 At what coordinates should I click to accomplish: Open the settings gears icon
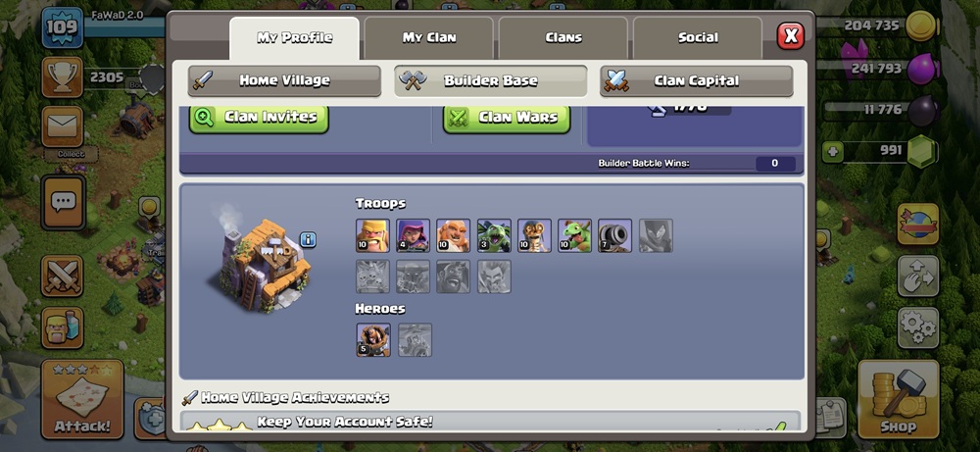pos(918,327)
